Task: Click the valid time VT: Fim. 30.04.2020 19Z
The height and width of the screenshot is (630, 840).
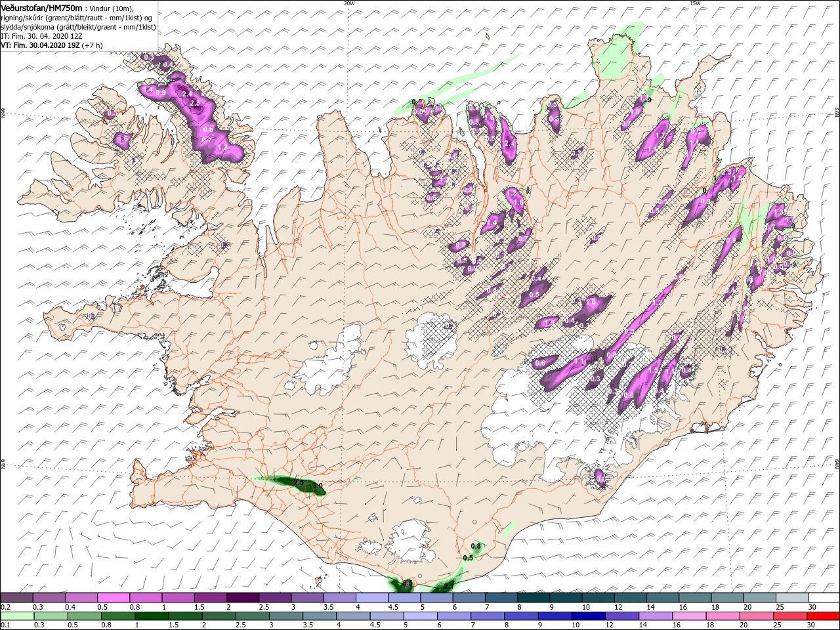Action: [41, 45]
